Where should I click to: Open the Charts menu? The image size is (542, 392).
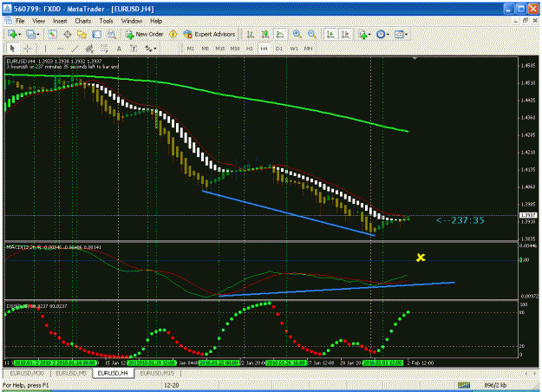83,21
